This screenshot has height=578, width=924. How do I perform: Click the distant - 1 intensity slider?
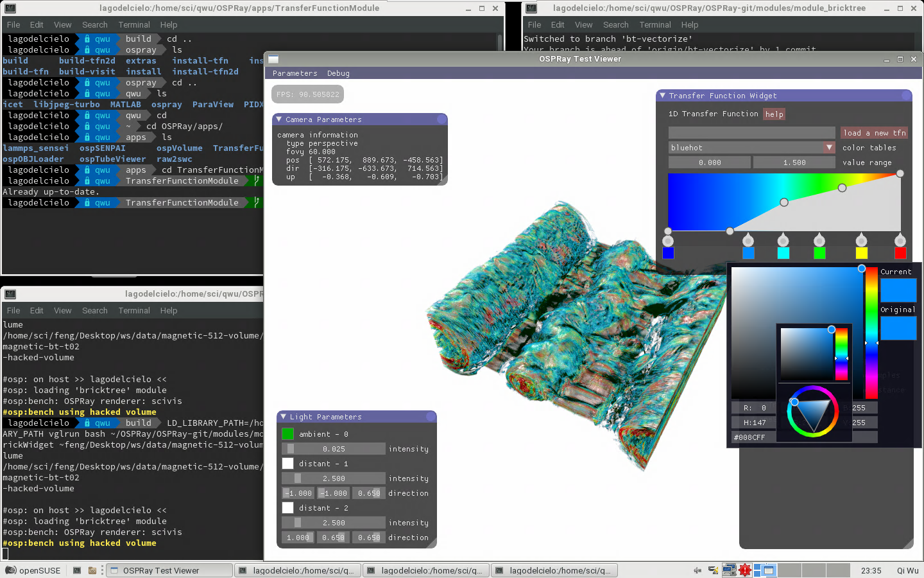click(x=334, y=478)
